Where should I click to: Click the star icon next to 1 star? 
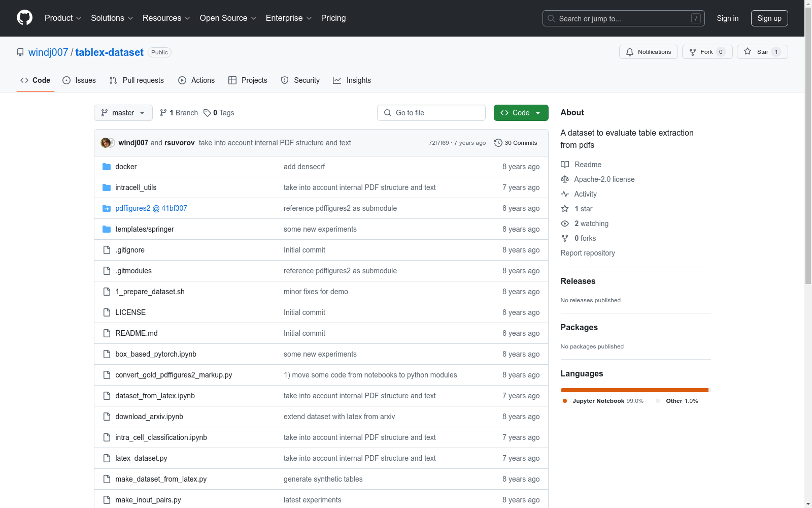[565, 209]
